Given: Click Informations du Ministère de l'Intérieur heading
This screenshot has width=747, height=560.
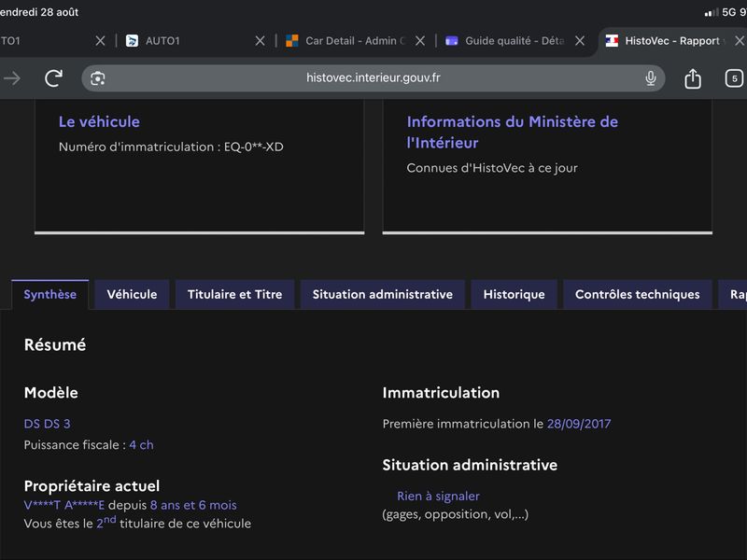Looking at the screenshot, I should click(512, 132).
